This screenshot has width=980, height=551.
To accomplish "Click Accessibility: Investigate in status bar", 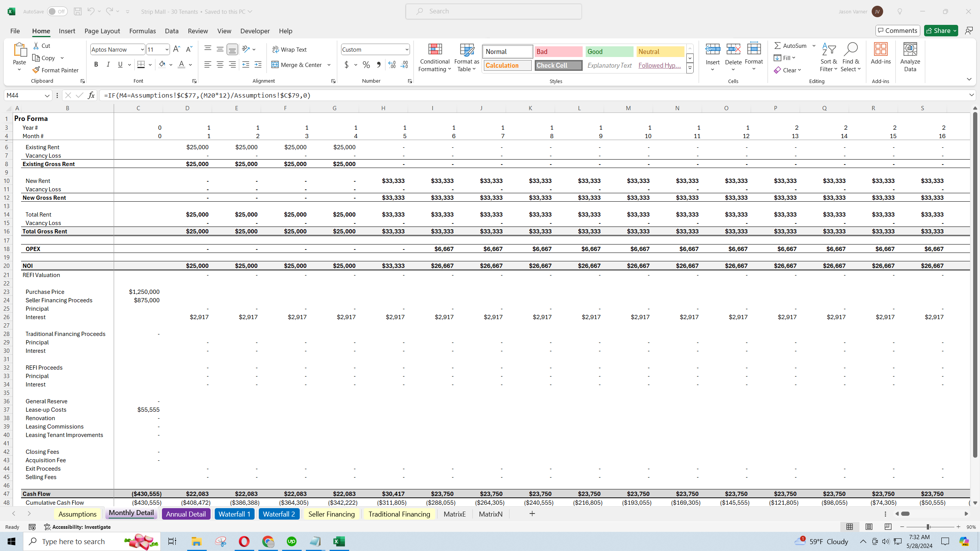I will click(77, 527).
